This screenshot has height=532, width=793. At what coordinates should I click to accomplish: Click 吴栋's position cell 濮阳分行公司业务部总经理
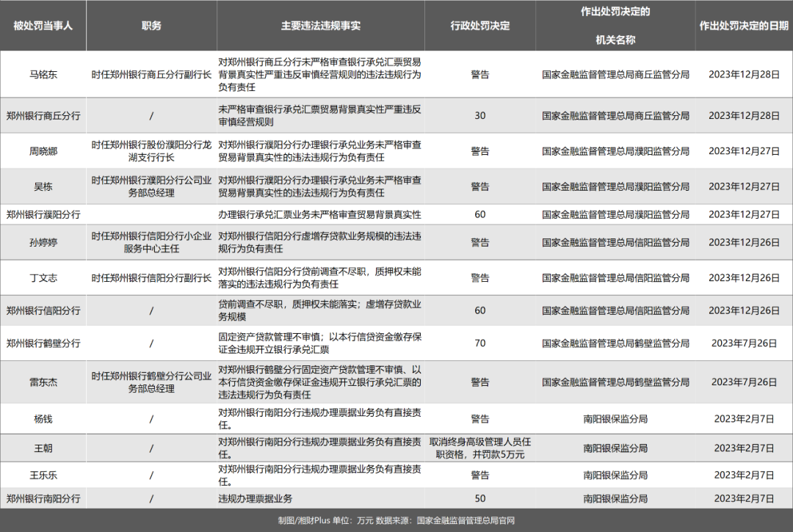pyautogui.click(x=151, y=186)
